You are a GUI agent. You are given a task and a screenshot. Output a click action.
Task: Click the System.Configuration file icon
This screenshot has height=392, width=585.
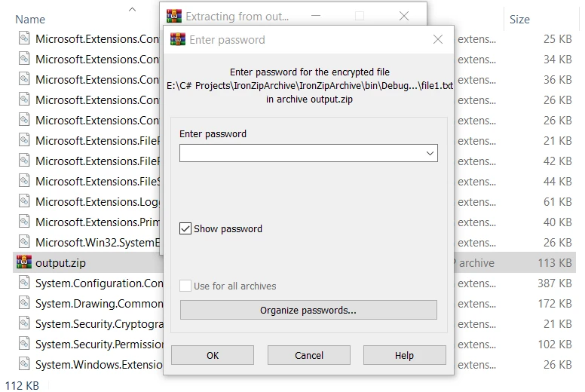[24, 283]
